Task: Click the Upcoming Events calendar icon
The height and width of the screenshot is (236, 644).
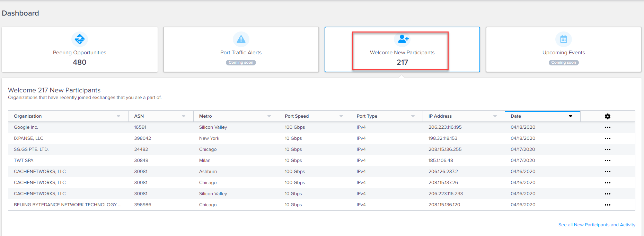Action: [x=564, y=39]
